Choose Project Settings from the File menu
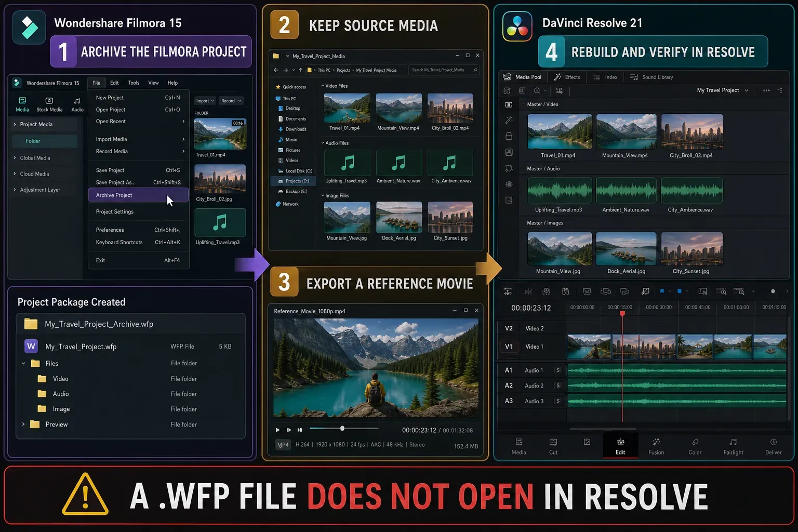Viewport: 798px width, 532px height. [138, 212]
